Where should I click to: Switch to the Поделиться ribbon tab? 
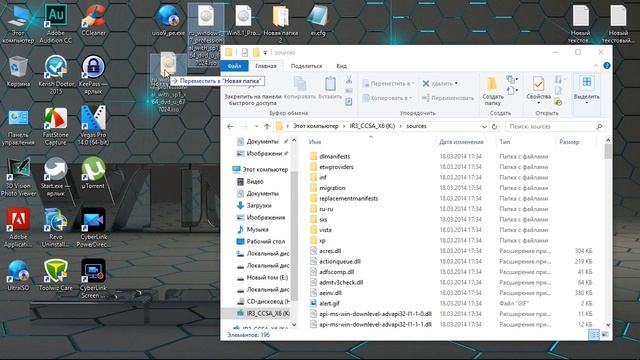pyautogui.click(x=306, y=66)
